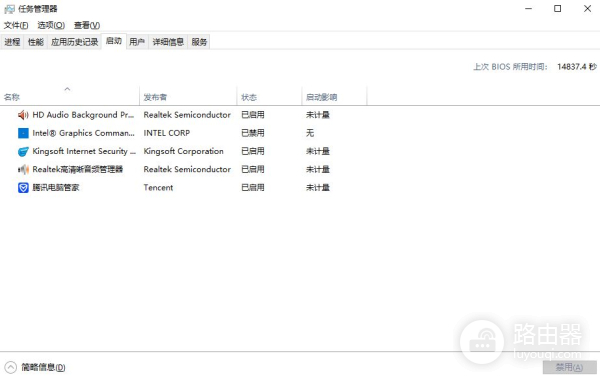
Task: Sort by the 发布者 column header
Action: point(188,97)
